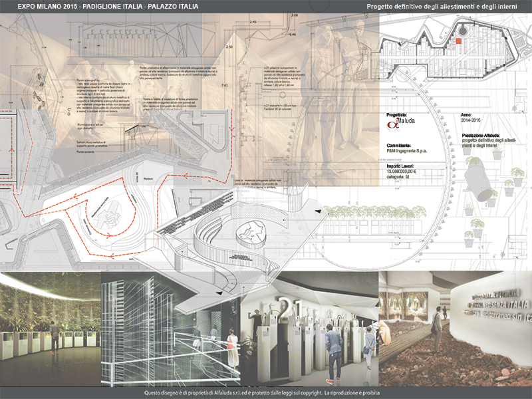The height and width of the screenshot is (399, 532).
Task: Open the '21' statues on pedestals render thumbnail
Action: (309, 329)
